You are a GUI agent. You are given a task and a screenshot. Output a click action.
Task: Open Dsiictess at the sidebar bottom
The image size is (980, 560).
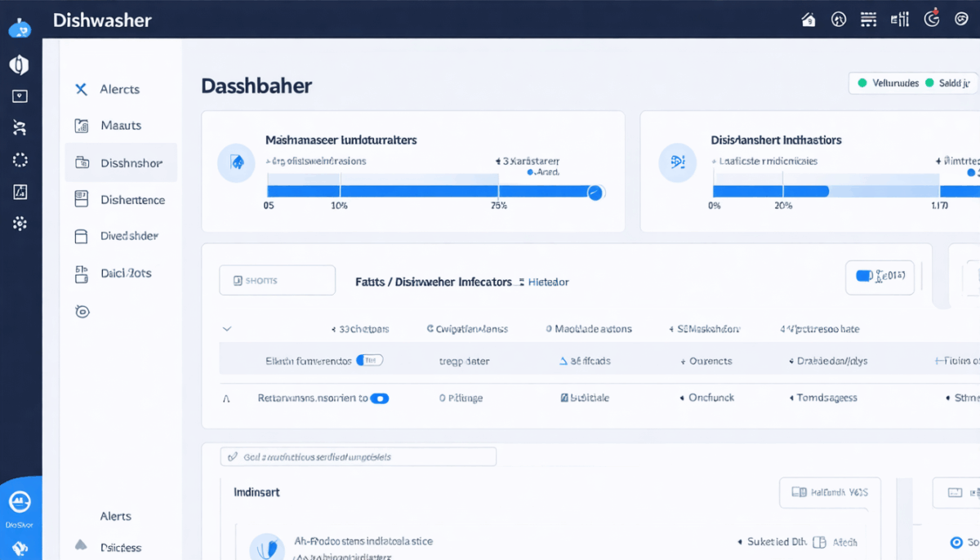click(x=120, y=547)
